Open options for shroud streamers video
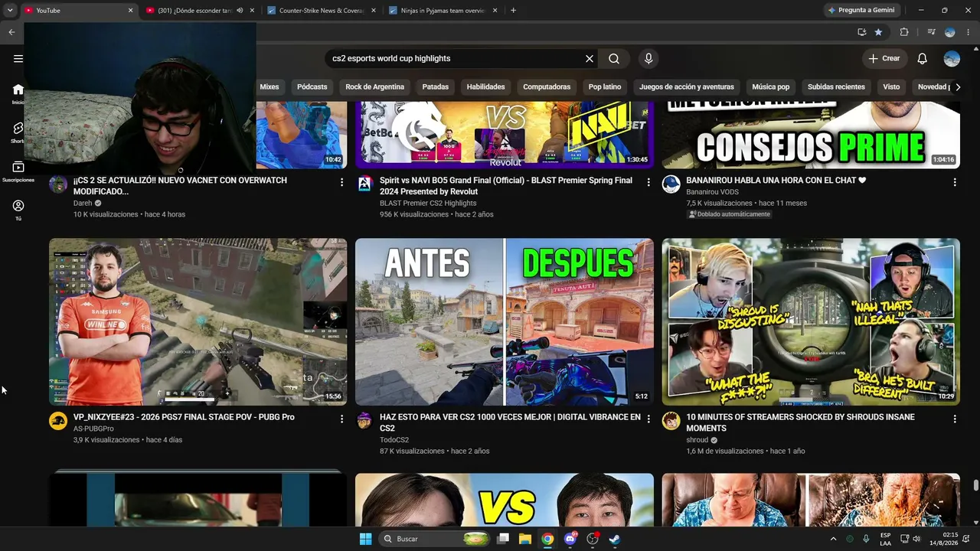The image size is (980, 551). click(x=955, y=419)
